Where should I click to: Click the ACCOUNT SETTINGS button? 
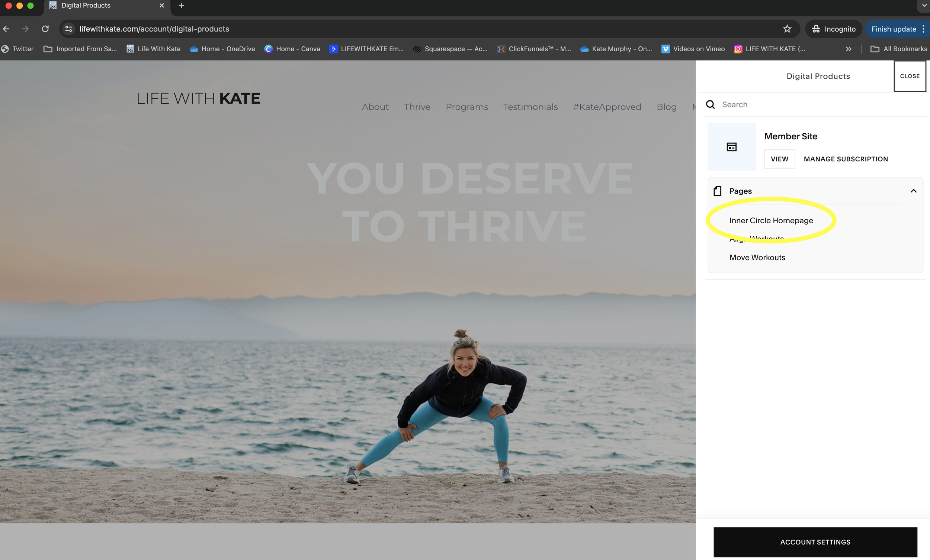point(815,542)
